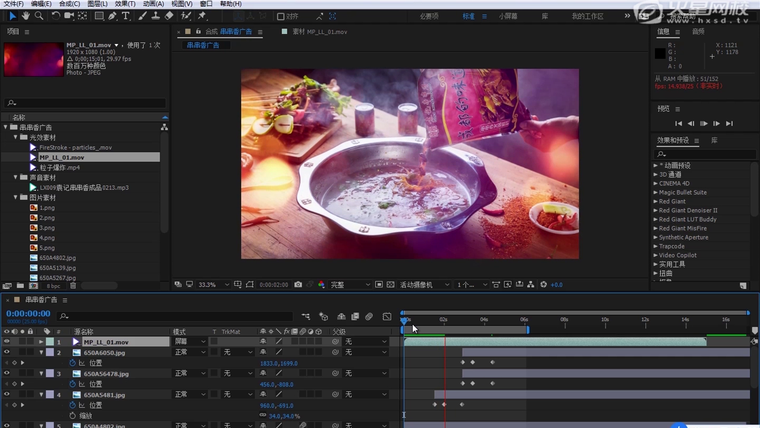Select 粒子爆炸.mp4 in project panel
Viewport: 760px width, 428px height.
58,167
